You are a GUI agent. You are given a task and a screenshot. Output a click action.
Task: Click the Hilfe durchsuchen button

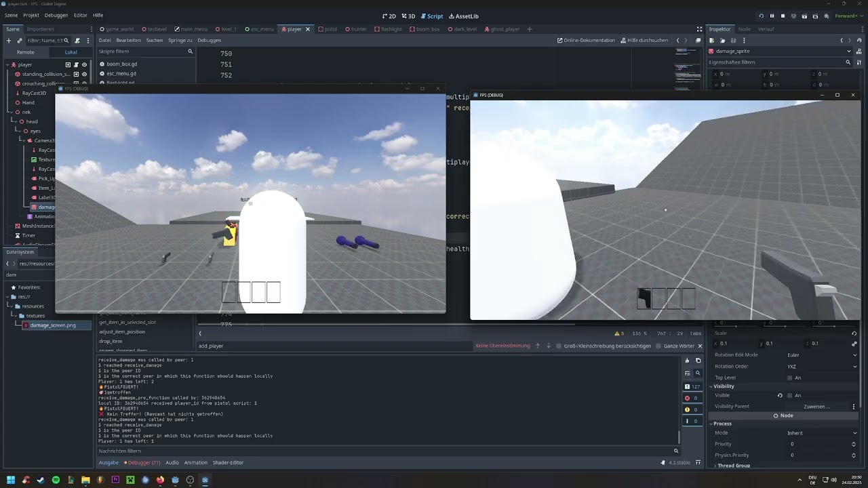pos(644,40)
